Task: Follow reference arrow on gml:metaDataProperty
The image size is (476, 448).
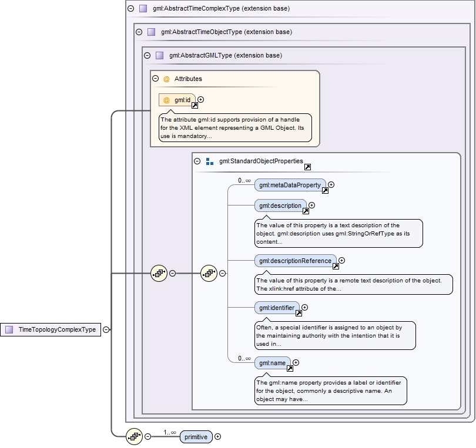Action: tap(325, 190)
